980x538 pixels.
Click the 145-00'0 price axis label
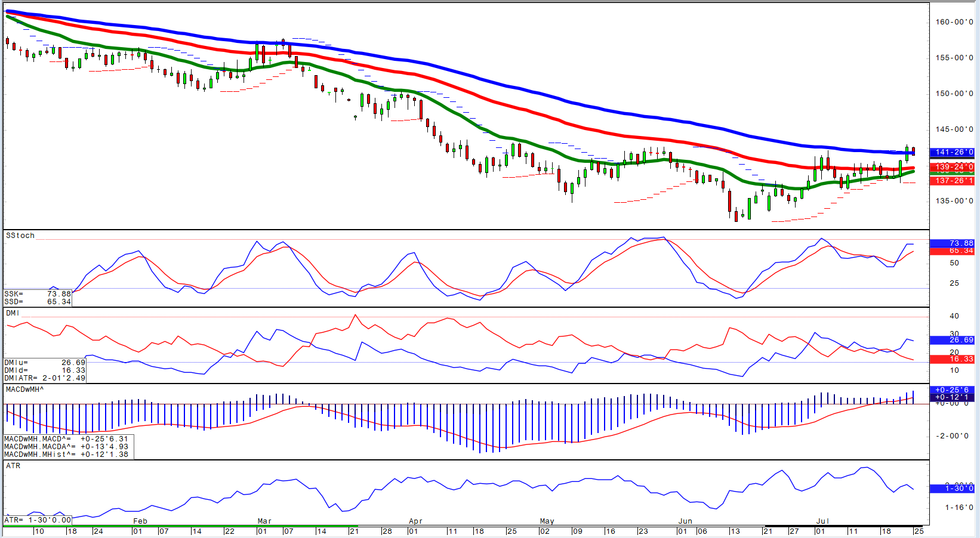(954, 129)
